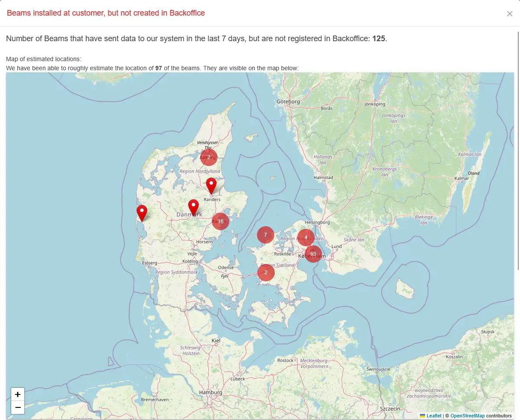
Task: Click the cluster marker showing 4 near Helsingør
Action: 305,238
